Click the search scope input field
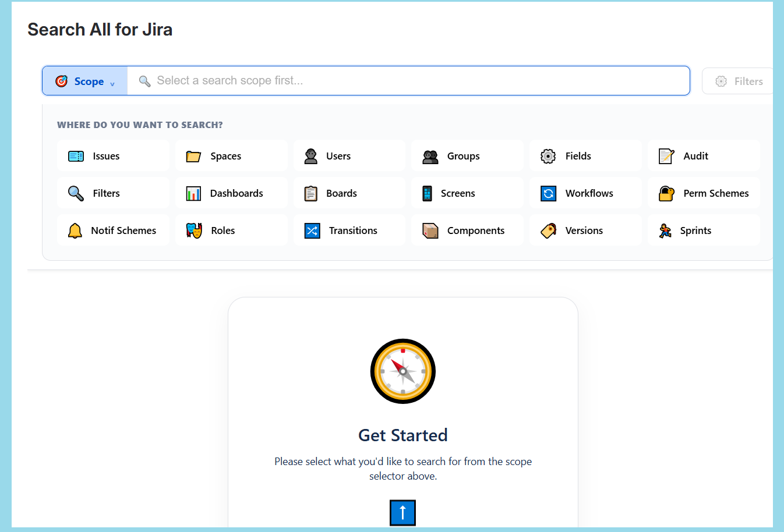Viewport: 784px width, 532px height. point(408,81)
